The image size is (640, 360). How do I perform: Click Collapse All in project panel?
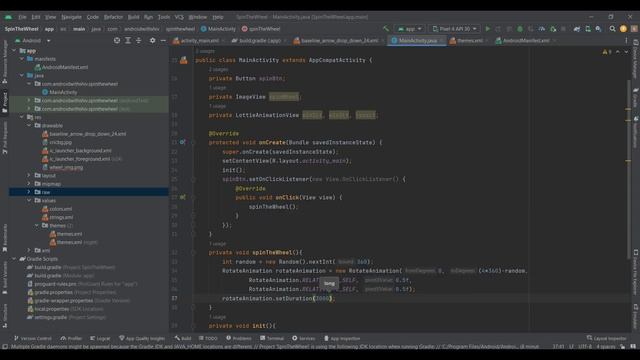pos(139,40)
